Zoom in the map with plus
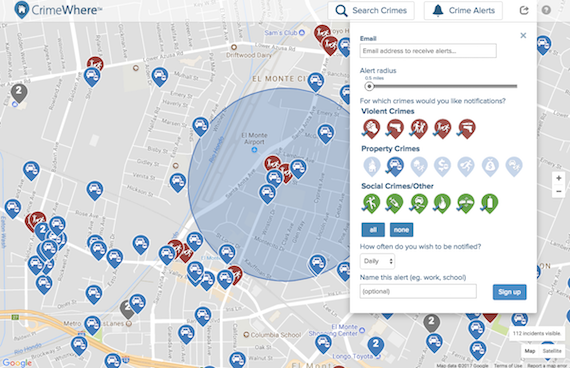This screenshot has width=570, height=368. coord(559,178)
